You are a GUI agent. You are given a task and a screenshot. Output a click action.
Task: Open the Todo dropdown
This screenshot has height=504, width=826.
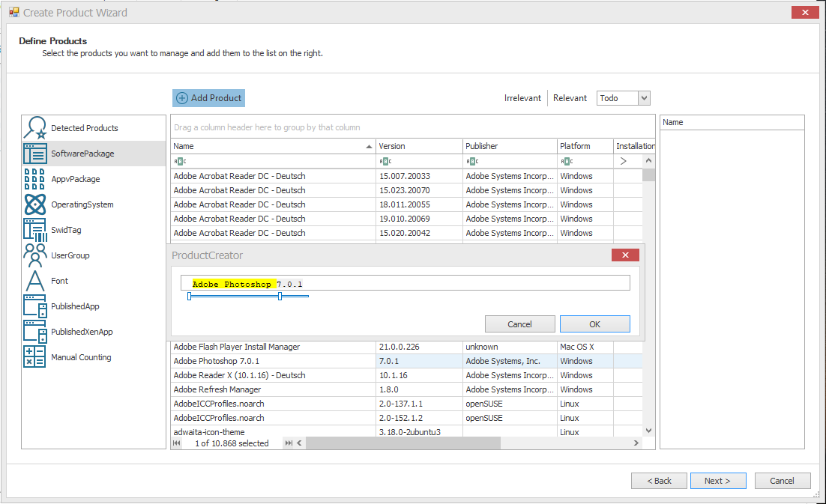pyautogui.click(x=644, y=98)
